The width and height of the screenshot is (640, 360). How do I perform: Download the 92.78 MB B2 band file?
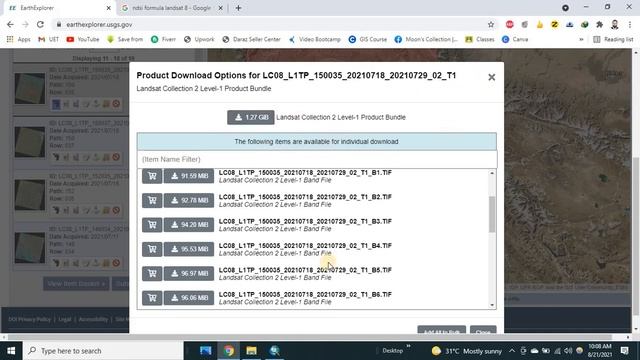189,200
